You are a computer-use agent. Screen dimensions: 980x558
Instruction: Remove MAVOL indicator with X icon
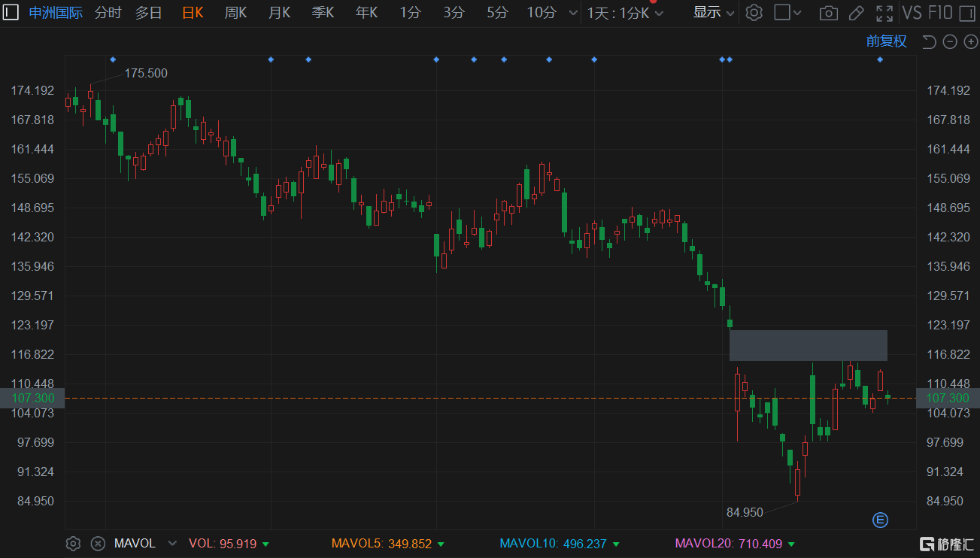click(98, 544)
